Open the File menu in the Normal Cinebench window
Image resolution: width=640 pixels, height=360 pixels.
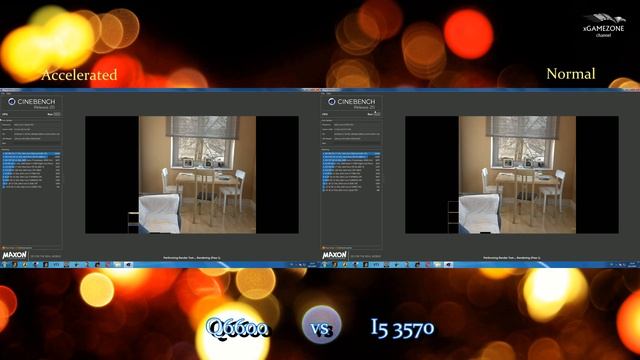point(323,93)
